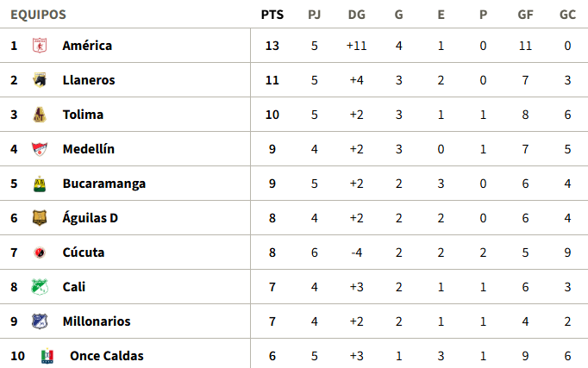Screen dimensions: 588x368
Task: Click the Águilas D team crest icon
Action: [x=40, y=218]
